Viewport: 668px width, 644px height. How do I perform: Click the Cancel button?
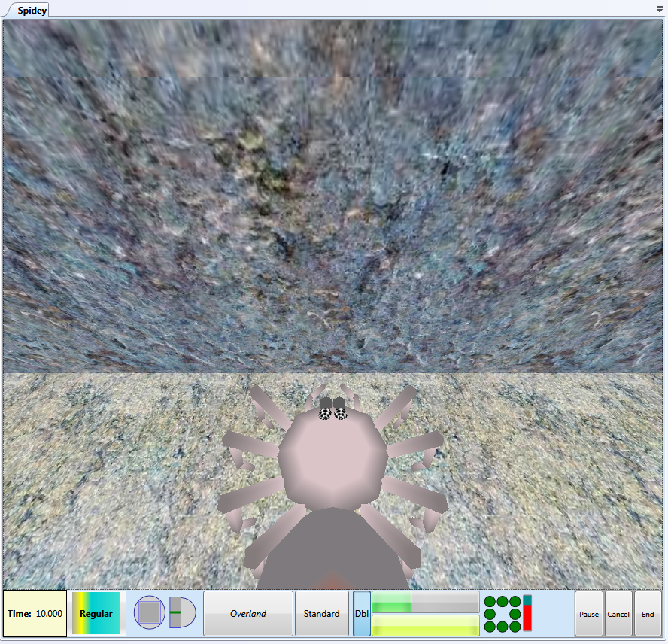click(618, 614)
